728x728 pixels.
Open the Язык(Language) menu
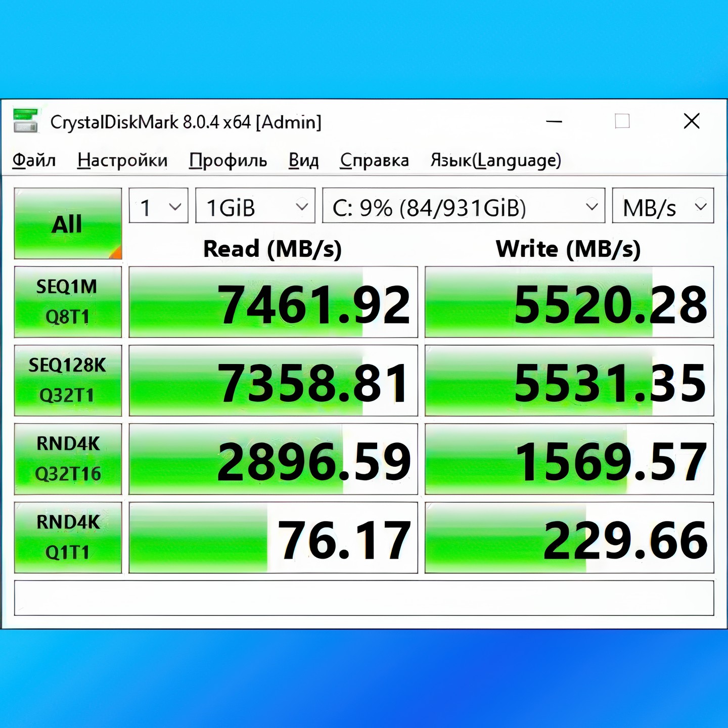click(x=496, y=160)
